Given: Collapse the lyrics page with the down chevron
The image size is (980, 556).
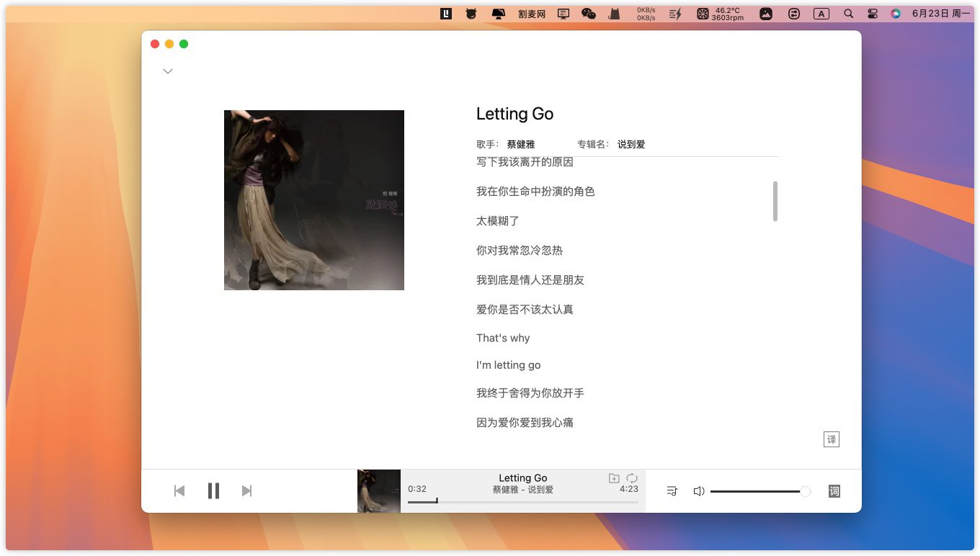Looking at the screenshot, I should (168, 71).
